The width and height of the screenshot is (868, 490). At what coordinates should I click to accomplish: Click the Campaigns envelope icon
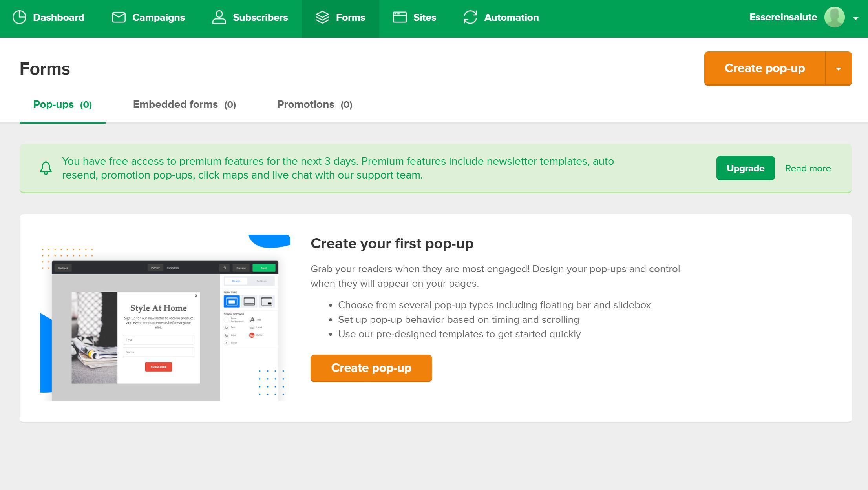pos(119,17)
